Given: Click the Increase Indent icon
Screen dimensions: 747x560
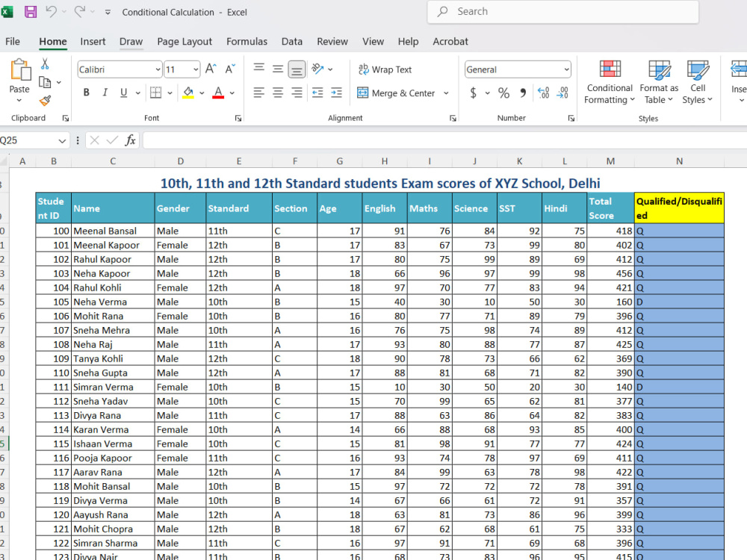Looking at the screenshot, I should coord(336,93).
